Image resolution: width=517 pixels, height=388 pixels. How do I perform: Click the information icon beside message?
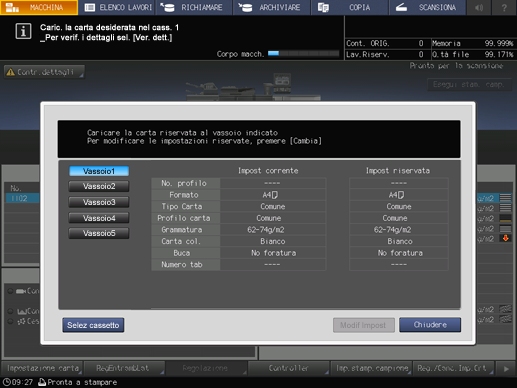point(23,31)
